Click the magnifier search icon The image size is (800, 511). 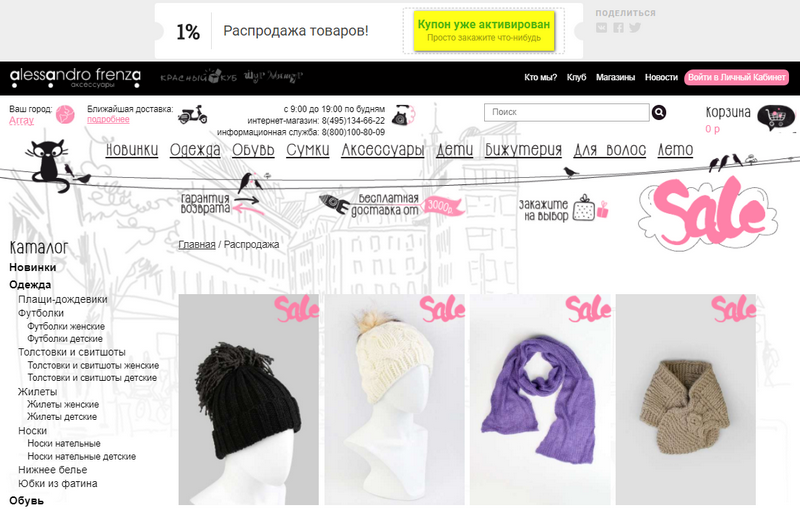pos(659,112)
